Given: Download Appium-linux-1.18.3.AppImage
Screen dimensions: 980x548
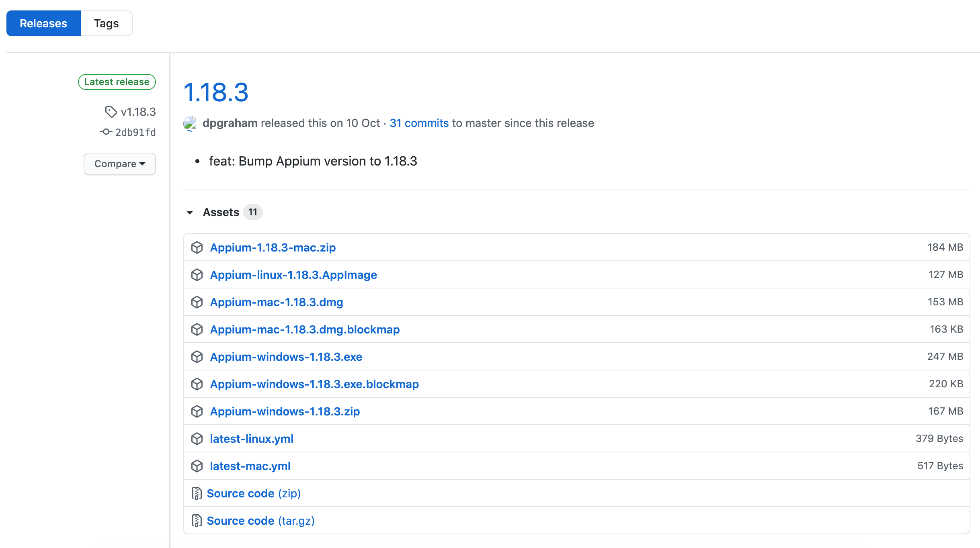Looking at the screenshot, I should tap(293, 275).
